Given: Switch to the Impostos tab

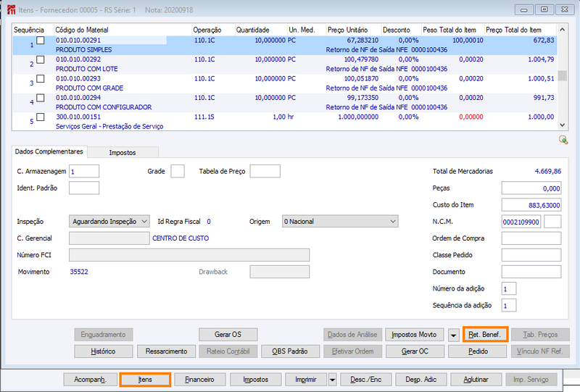Looking at the screenshot, I should pyautogui.click(x=123, y=152).
